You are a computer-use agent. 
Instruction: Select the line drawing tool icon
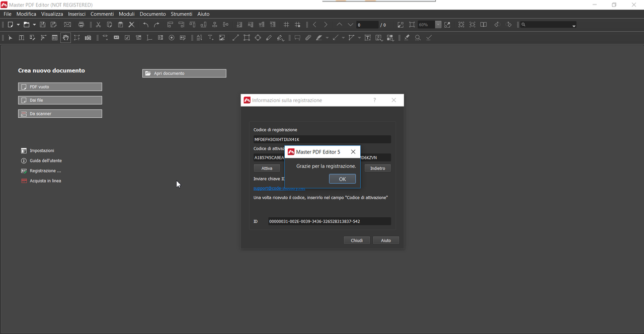(235, 38)
